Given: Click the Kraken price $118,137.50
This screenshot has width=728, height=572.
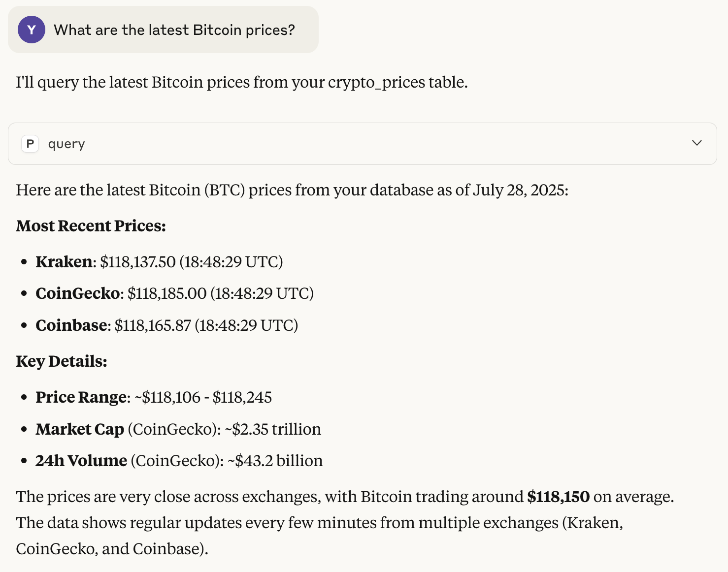Looking at the screenshot, I should [x=138, y=262].
